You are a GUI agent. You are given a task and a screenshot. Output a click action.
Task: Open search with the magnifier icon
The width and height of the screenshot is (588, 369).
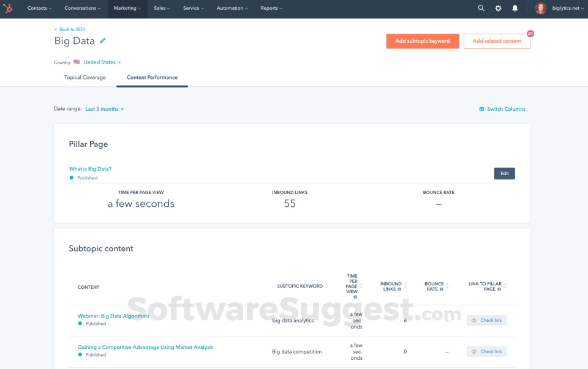click(x=481, y=9)
